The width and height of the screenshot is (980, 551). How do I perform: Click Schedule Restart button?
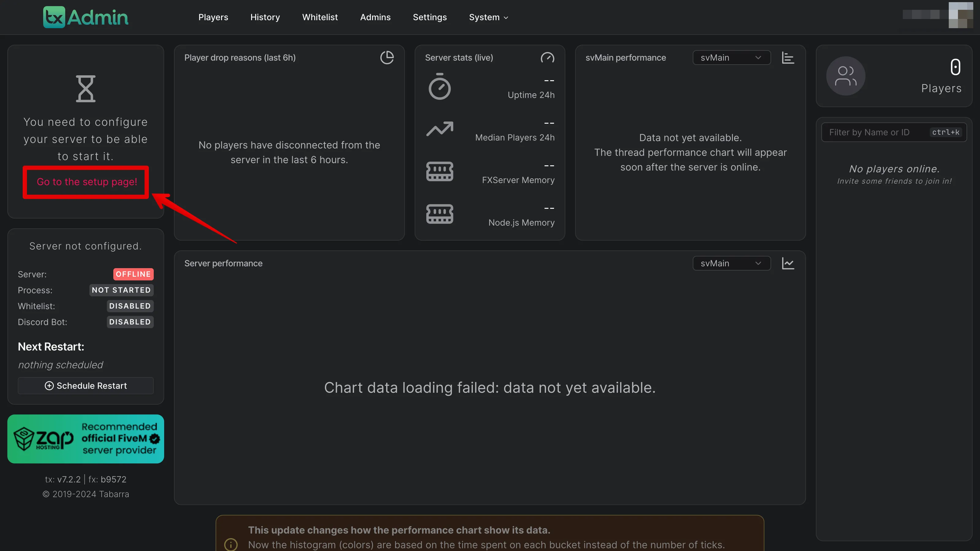[x=85, y=385]
